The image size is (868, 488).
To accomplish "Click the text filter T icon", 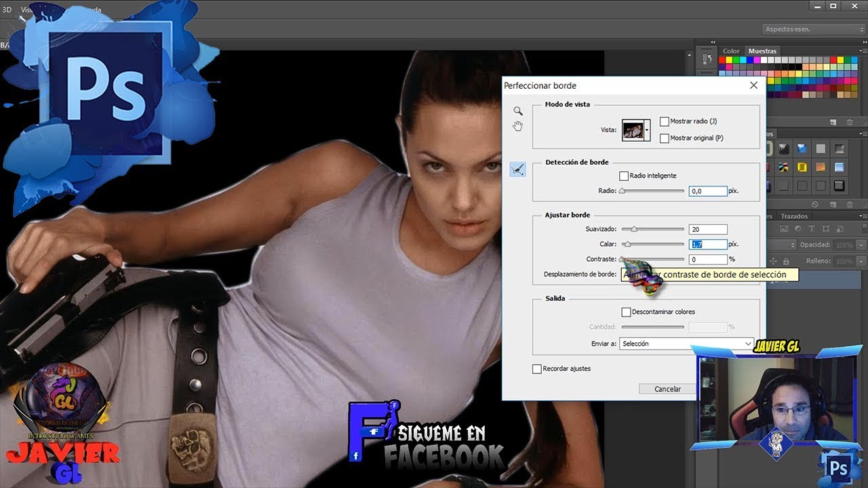I will tap(810, 229).
